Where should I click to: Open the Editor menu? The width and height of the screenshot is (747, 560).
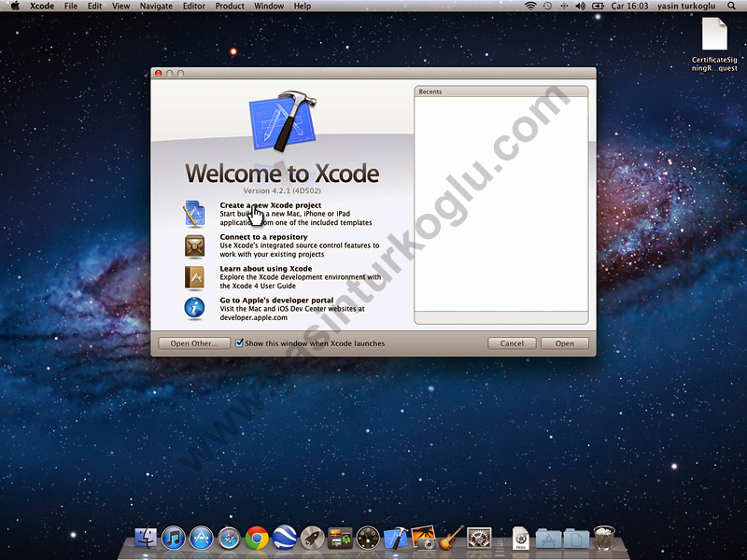[194, 6]
